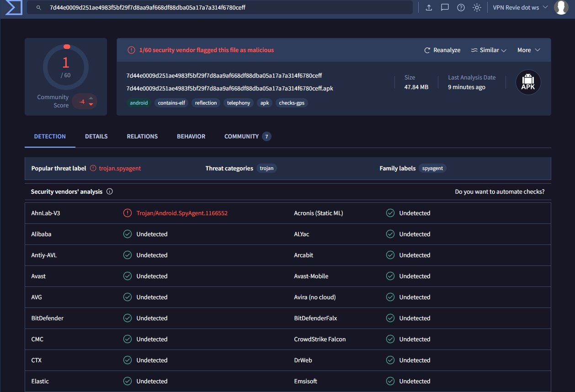Click Trojan/Android.SpyAgent.1166552 detection text
The image size is (575, 392).
coord(182,213)
